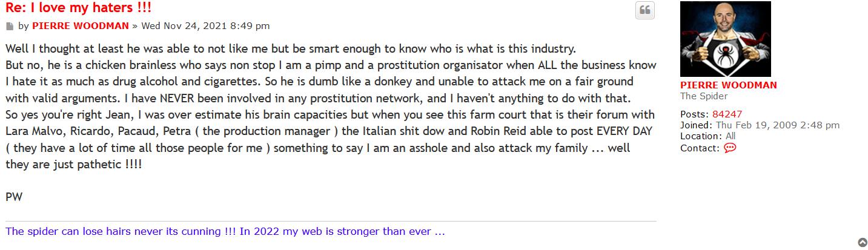Click the 'Contact:' label
This screenshot has width=868, height=250.
(700, 148)
